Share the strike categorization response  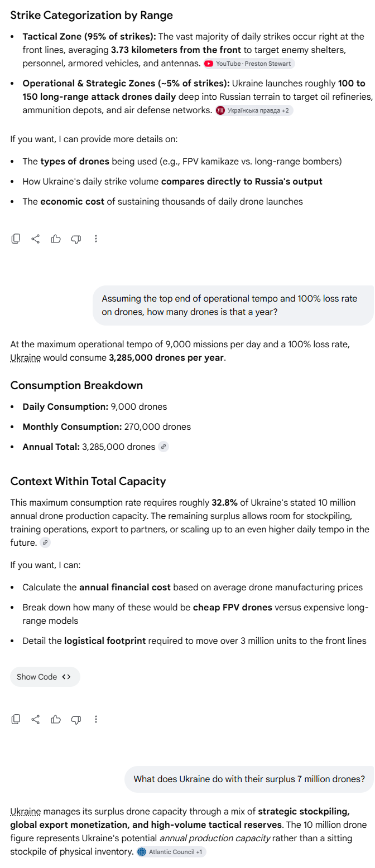tap(36, 239)
